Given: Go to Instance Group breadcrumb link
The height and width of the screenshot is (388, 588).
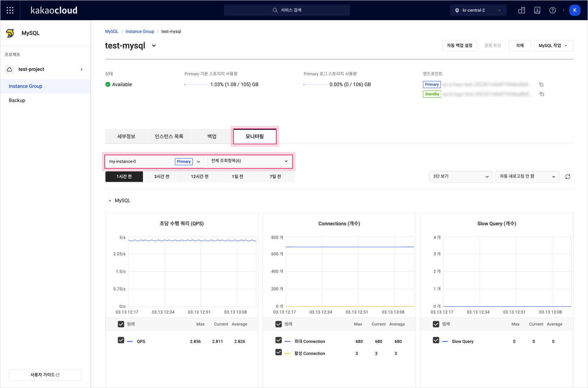Looking at the screenshot, I should click(140, 31).
